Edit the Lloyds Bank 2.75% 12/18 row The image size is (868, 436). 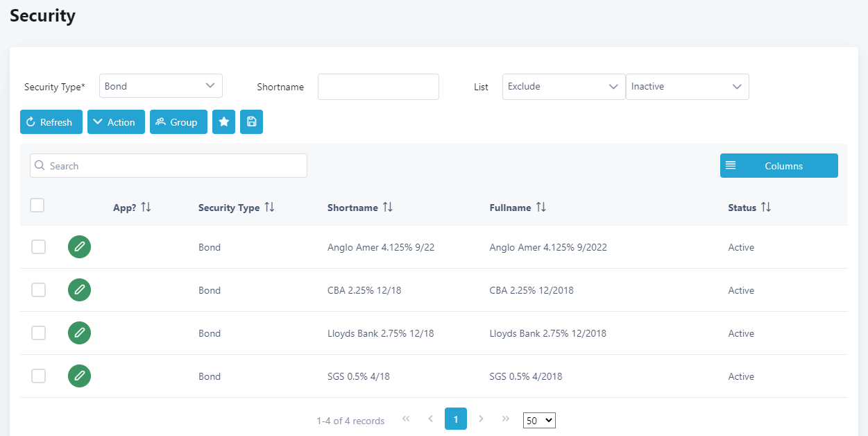click(x=79, y=333)
